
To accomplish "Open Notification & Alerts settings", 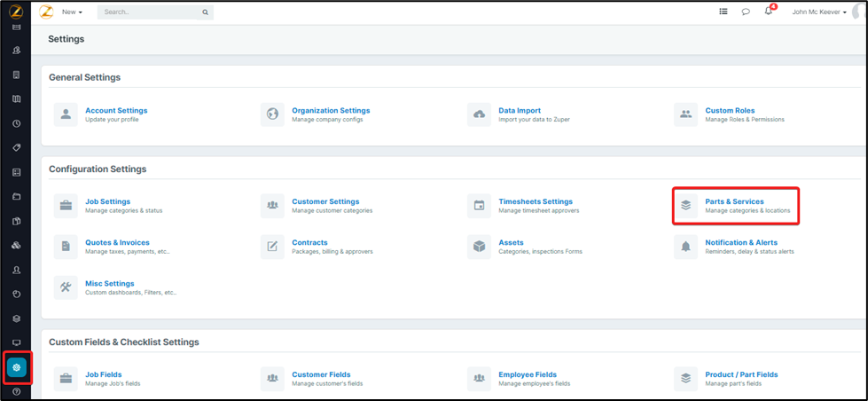I will [x=741, y=242].
